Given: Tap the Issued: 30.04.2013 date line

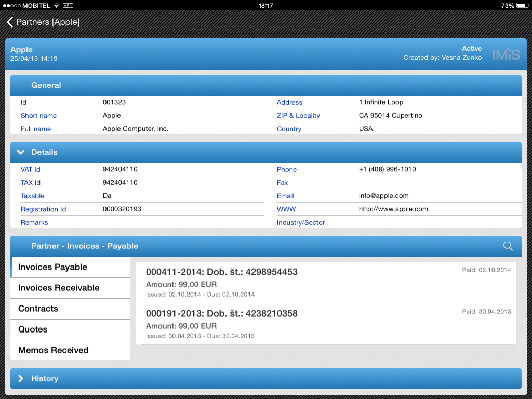Looking at the screenshot, I should point(200,336).
